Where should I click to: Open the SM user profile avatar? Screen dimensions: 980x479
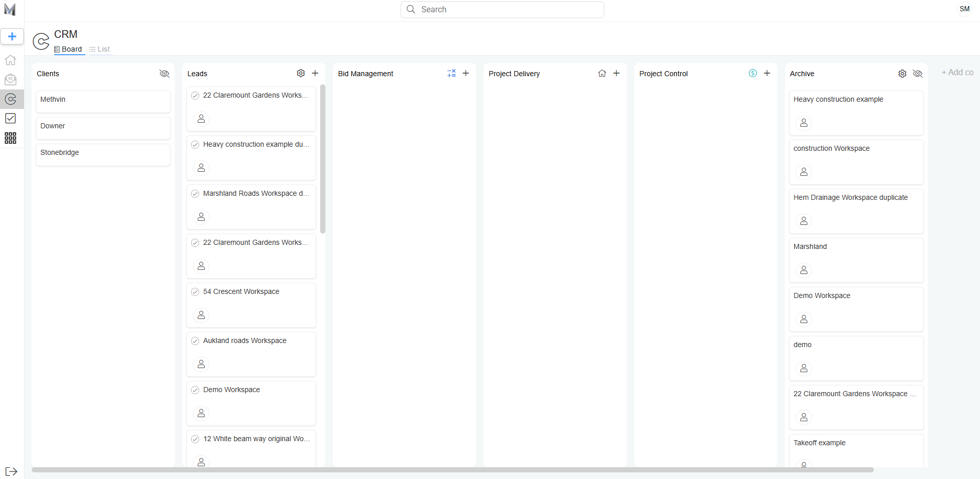pos(964,9)
